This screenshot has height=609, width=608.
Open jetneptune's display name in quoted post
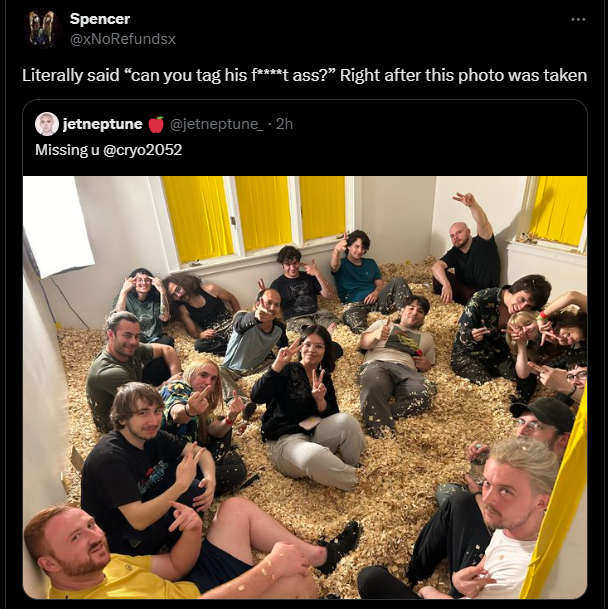103,124
